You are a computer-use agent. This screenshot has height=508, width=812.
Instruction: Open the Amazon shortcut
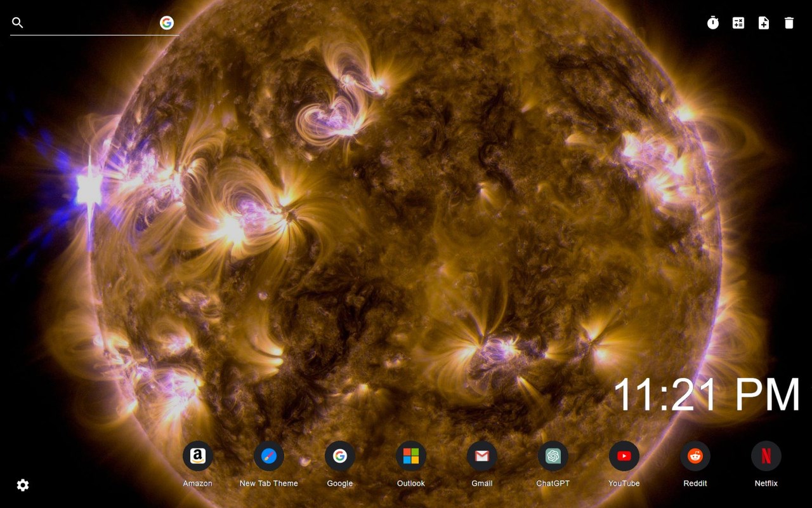[x=198, y=456]
